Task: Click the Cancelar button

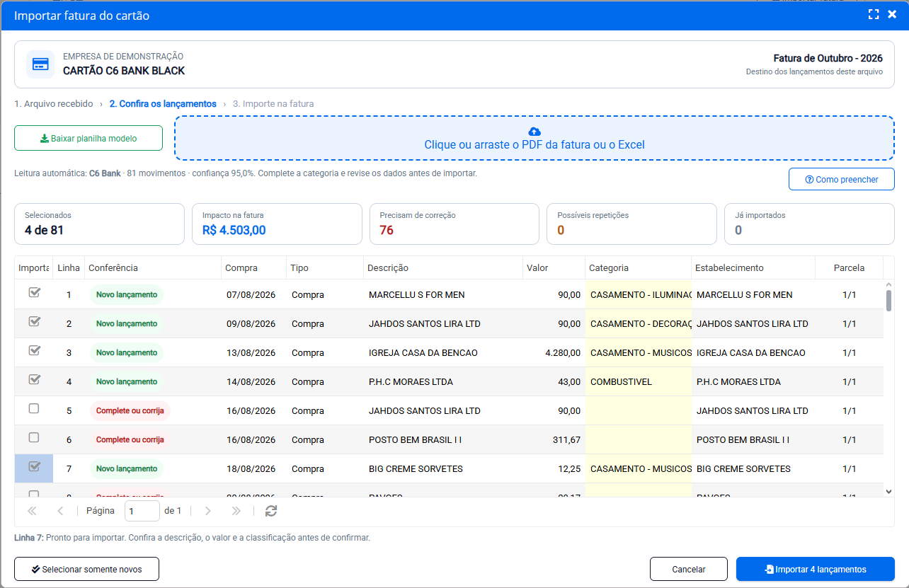Action: click(x=689, y=569)
